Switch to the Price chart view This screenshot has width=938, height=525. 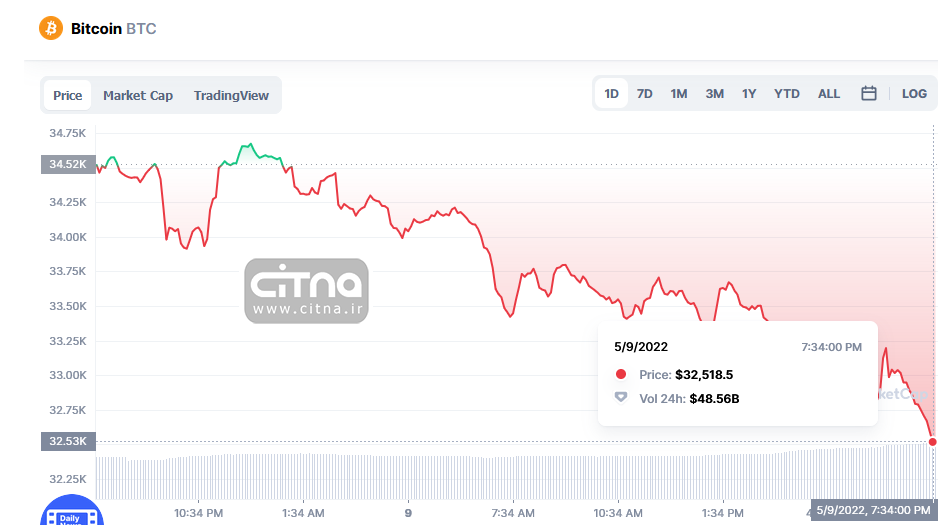(67, 96)
